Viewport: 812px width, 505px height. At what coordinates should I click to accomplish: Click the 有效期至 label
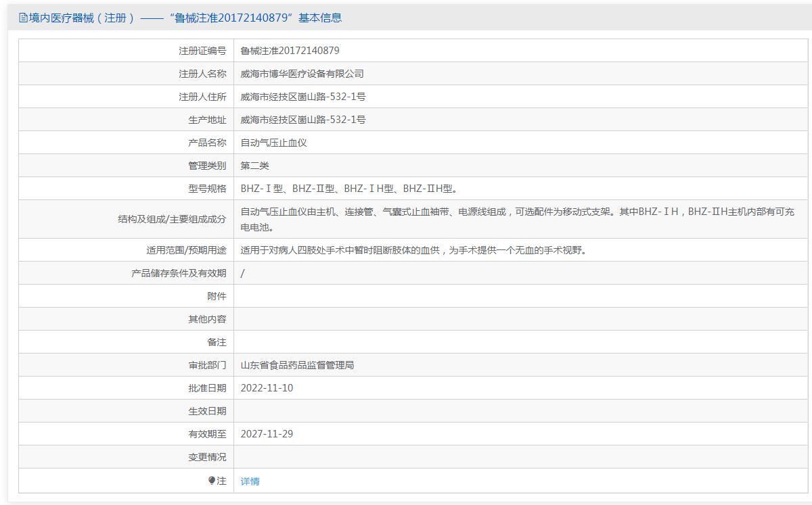[x=207, y=434]
